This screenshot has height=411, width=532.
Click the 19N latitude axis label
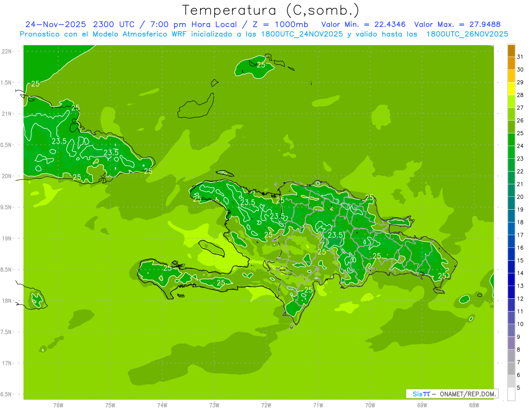(x=8, y=238)
